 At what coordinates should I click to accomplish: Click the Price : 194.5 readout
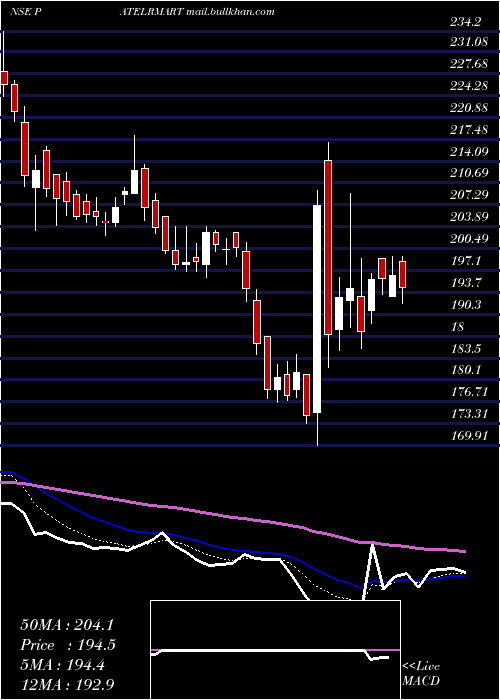[68, 645]
